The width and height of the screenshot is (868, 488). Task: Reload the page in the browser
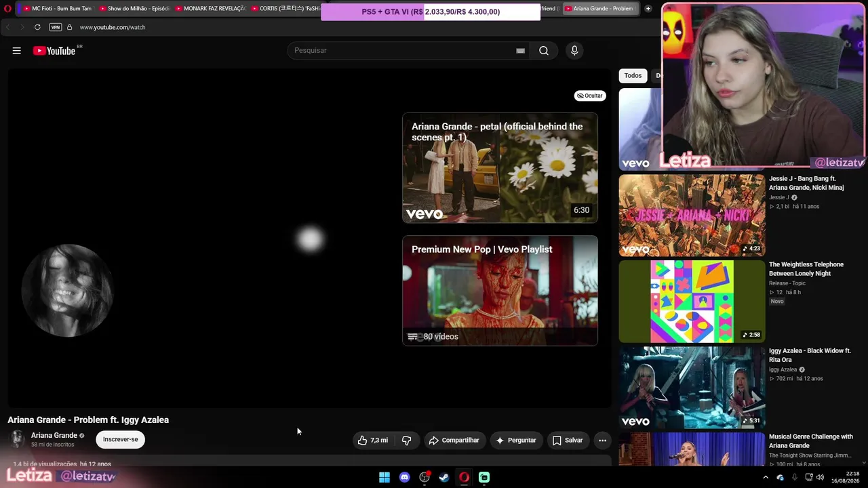click(x=37, y=27)
